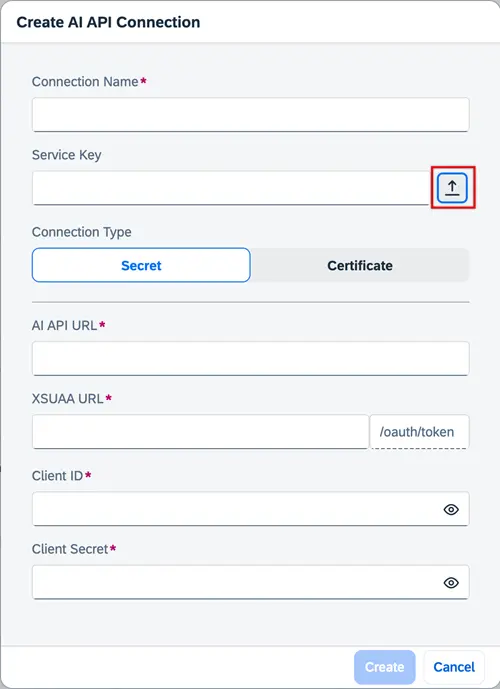Screen dimensions: 500x689
Task: Select the Secret connection type
Action: [x=141, y=265]
